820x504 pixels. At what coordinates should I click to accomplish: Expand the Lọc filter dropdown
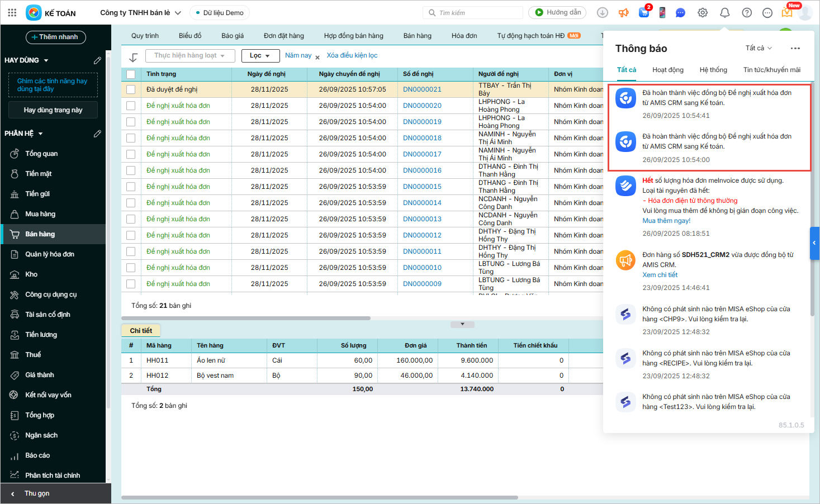coord(260,56)
